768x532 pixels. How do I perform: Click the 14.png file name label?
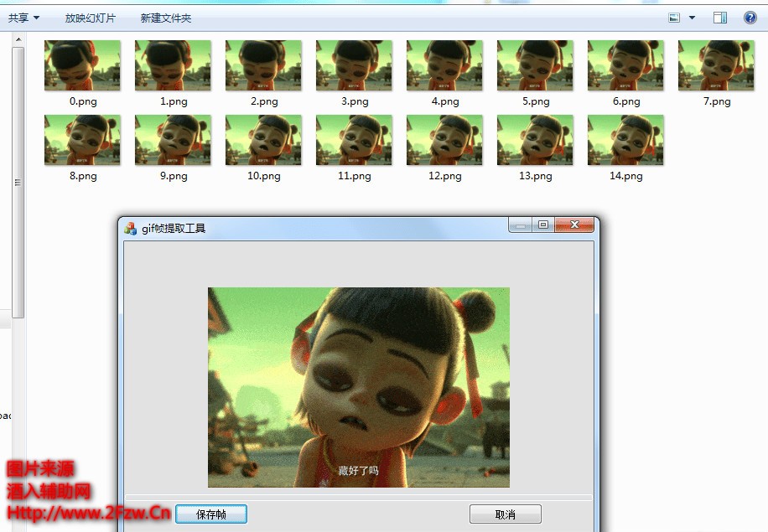626,176
